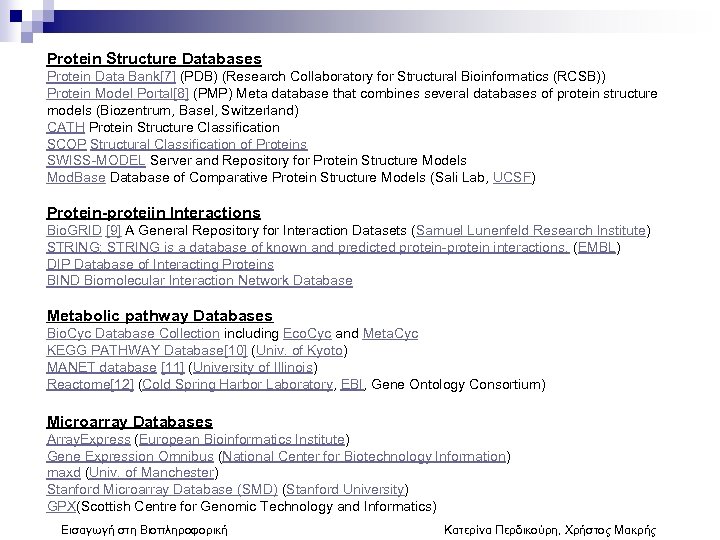Open DIP Database of Interacting Proteins
Viewport: 720px width, 540px height.
[160, 264]
